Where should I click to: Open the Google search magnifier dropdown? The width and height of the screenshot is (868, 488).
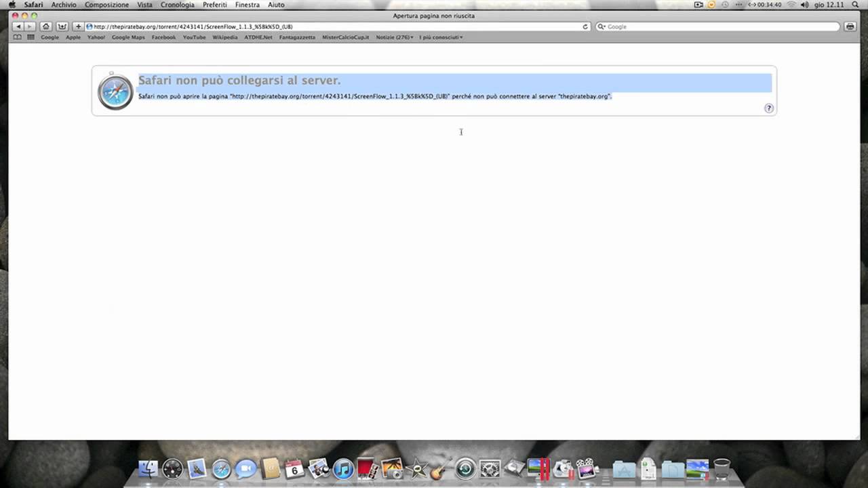click(601, 26)
